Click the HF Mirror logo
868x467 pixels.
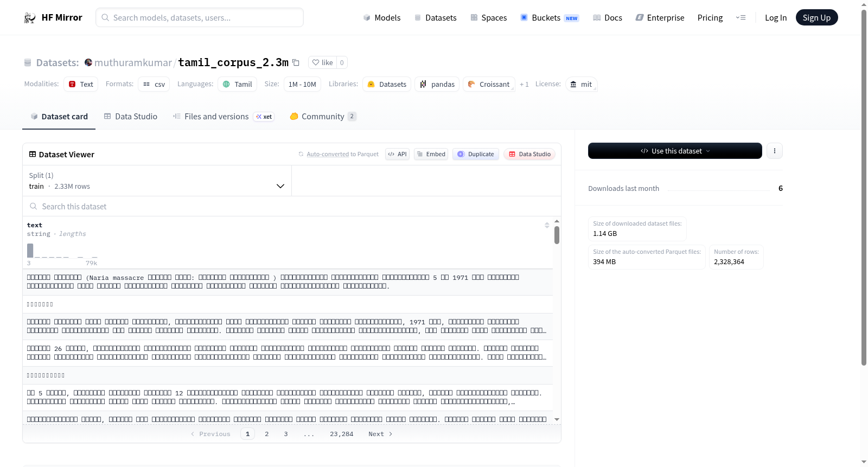point(53,17)
